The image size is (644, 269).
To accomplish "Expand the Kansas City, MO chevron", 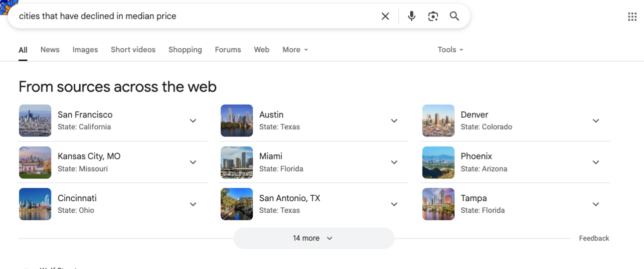I will pyautogui.click(x=193, y=162).
